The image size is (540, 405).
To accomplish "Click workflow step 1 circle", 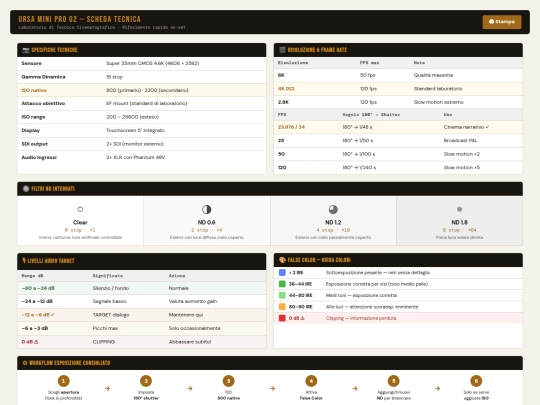I will [63, 381].
